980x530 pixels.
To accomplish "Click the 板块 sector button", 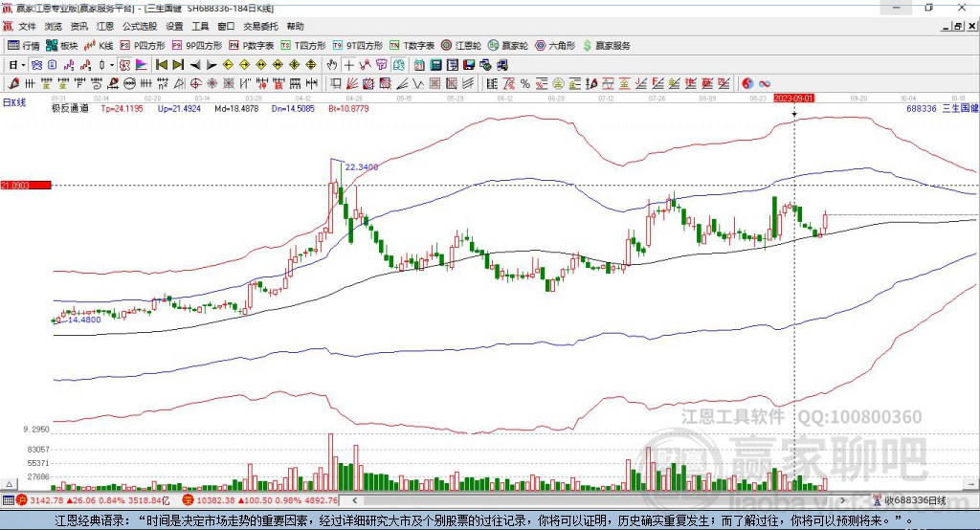I will pos(62,46).
